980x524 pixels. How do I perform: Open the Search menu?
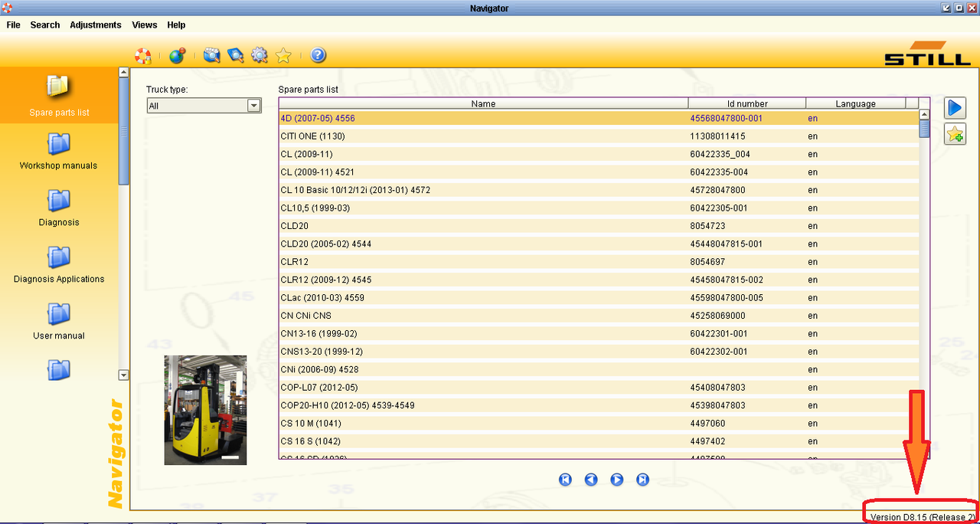[x=45, y=25]
